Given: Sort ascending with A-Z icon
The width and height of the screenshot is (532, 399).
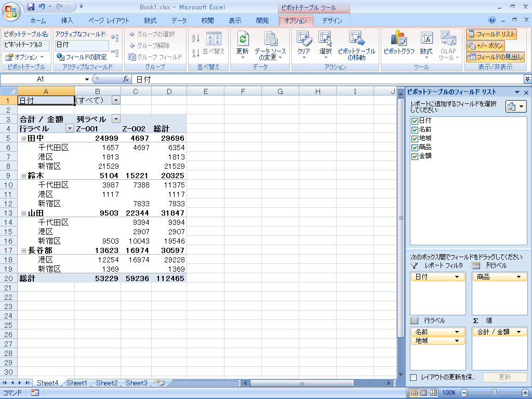Looking at the screenshot, I should [x=196, y=38].
